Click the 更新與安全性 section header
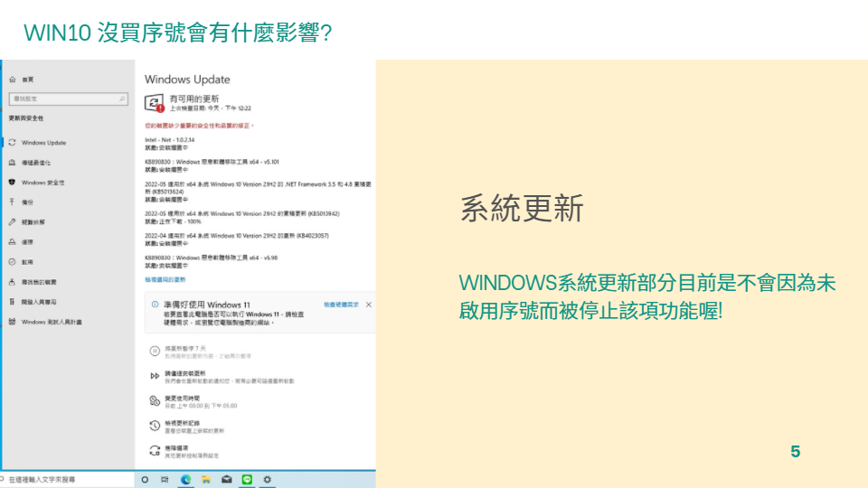 (x=26, y=118)
